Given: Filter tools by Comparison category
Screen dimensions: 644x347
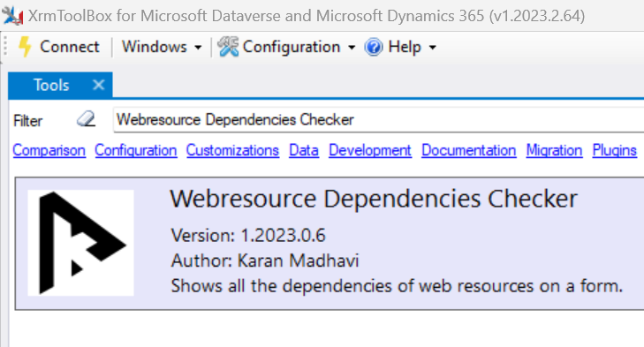Looking at the screenshot, I should coord(49,150).
